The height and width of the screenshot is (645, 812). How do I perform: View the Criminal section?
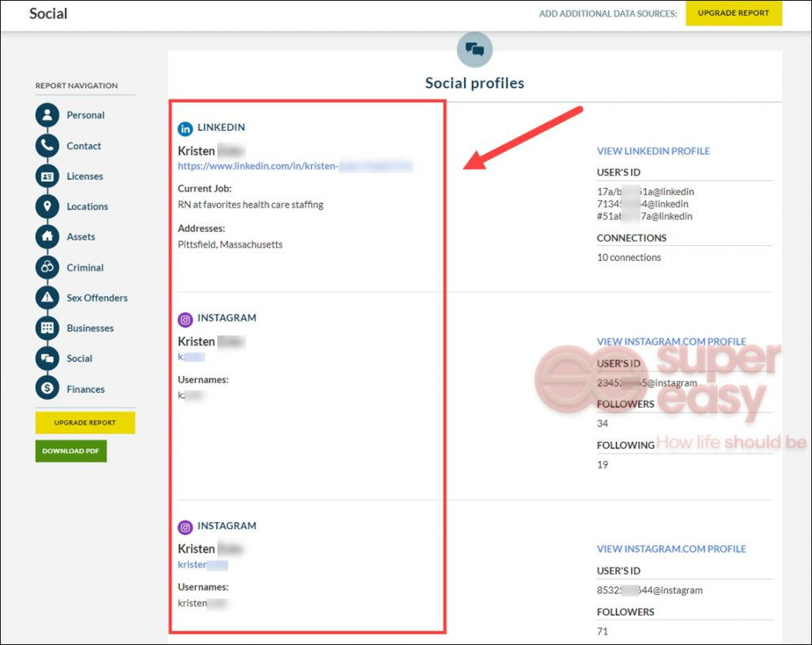pyautogui.click(x=85, y=267)
